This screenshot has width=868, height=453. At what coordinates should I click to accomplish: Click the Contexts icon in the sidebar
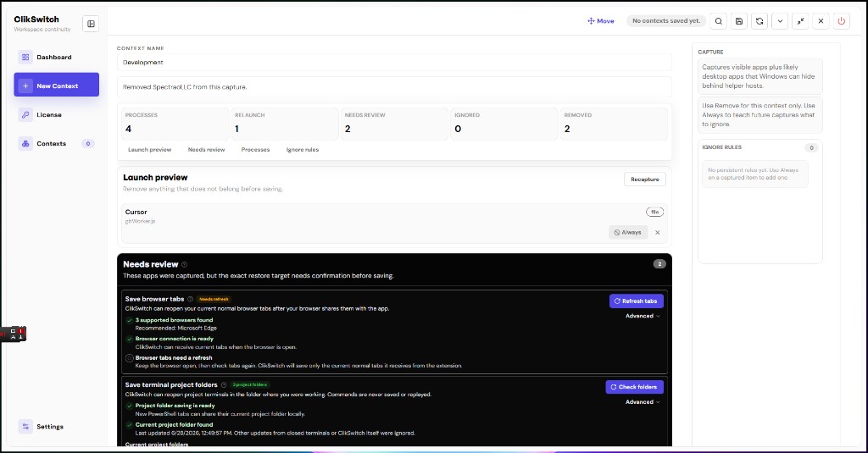tap(25, 143)
